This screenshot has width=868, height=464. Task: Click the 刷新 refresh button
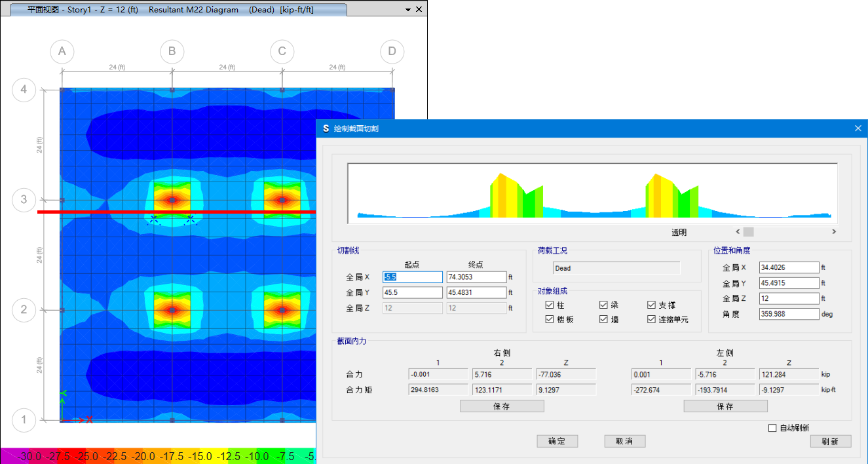(x=830, y=441)
